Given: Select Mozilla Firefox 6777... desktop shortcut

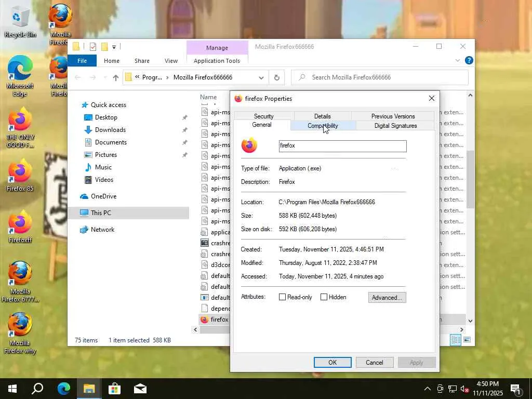Looking at the screenshot, I should [20, 282].
